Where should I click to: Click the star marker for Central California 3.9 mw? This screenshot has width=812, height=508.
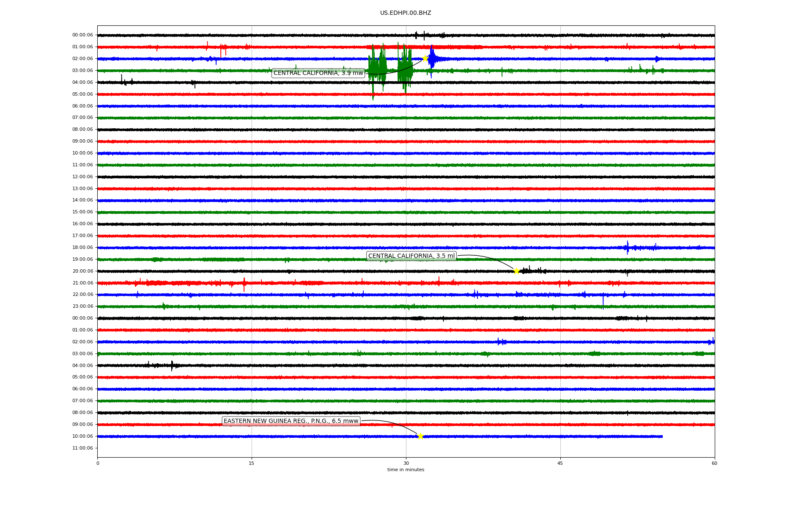425,58
